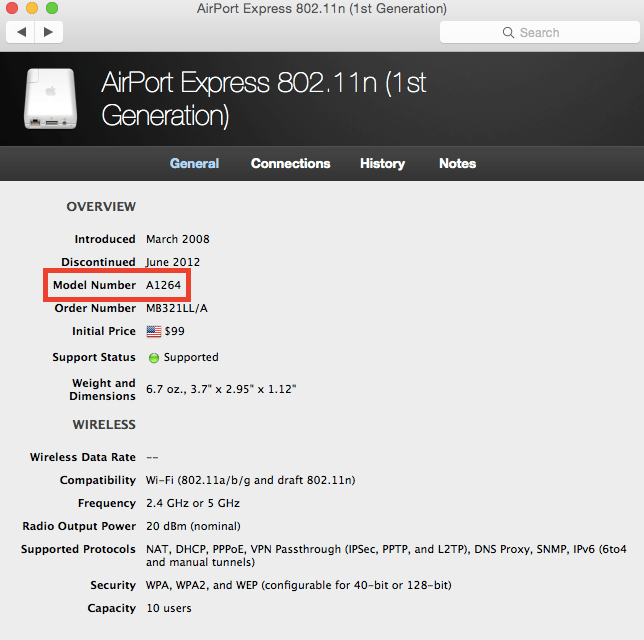Click the back navigation arrow
Screen dimensions: 644x640
pos(21,32)
